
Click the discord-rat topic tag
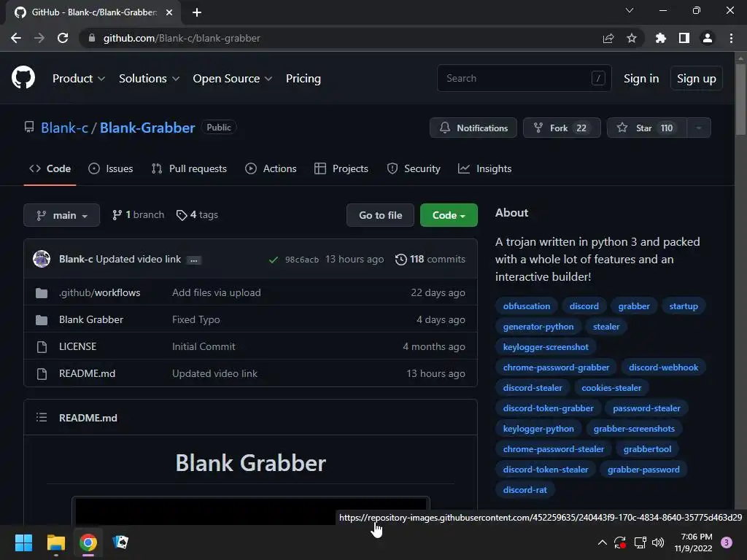pos(525,489)
